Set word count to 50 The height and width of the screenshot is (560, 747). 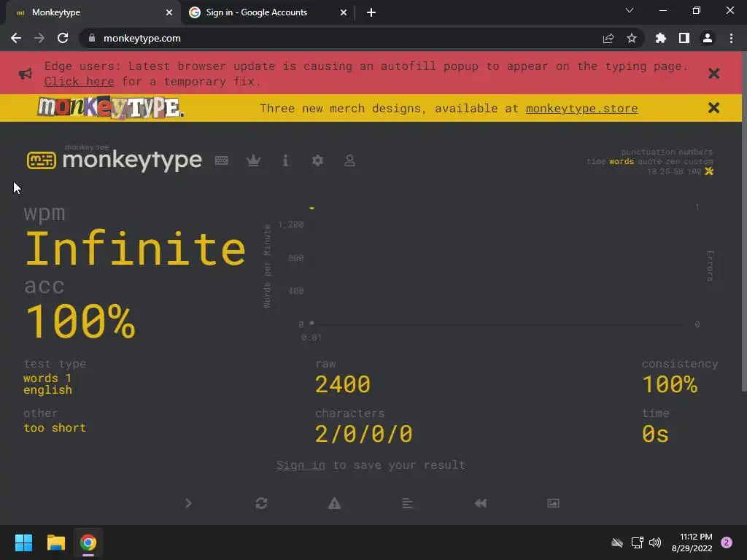click(678, 171)
